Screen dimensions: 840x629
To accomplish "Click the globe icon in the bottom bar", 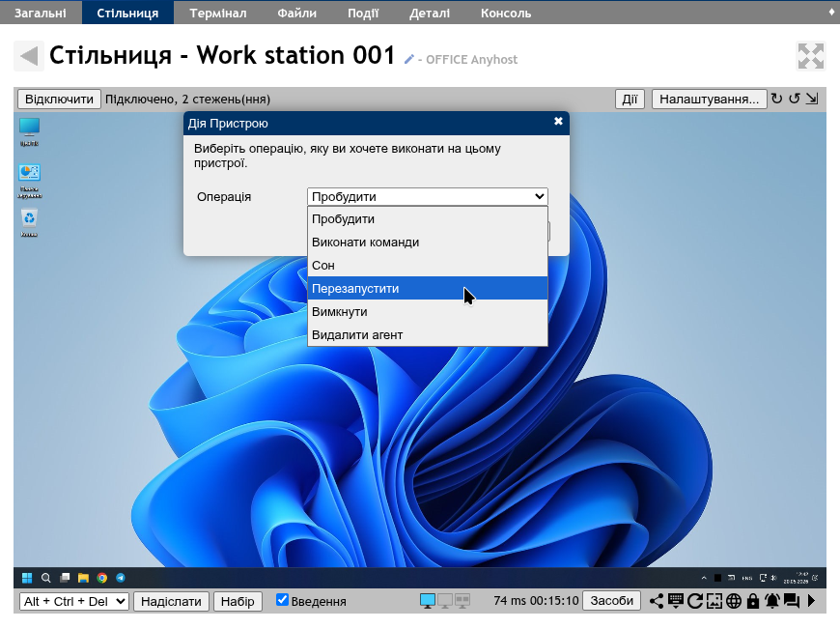I will (734, 601).
